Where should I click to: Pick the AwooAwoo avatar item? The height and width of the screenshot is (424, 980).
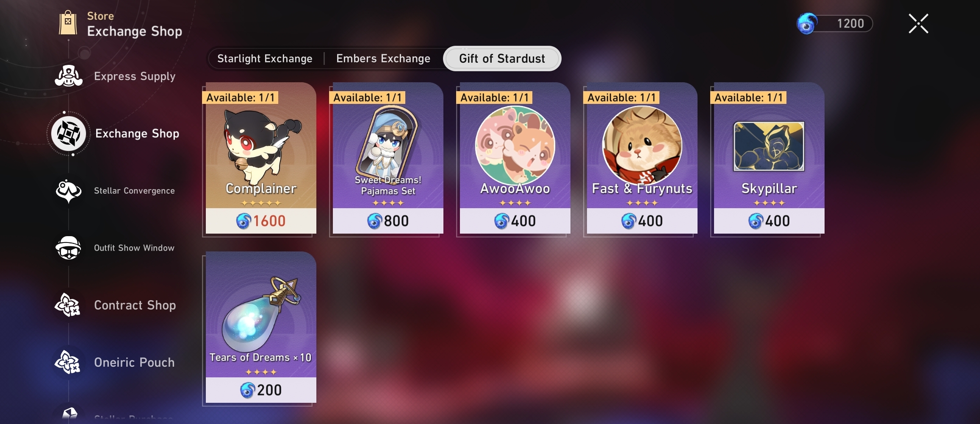point(515,158)
